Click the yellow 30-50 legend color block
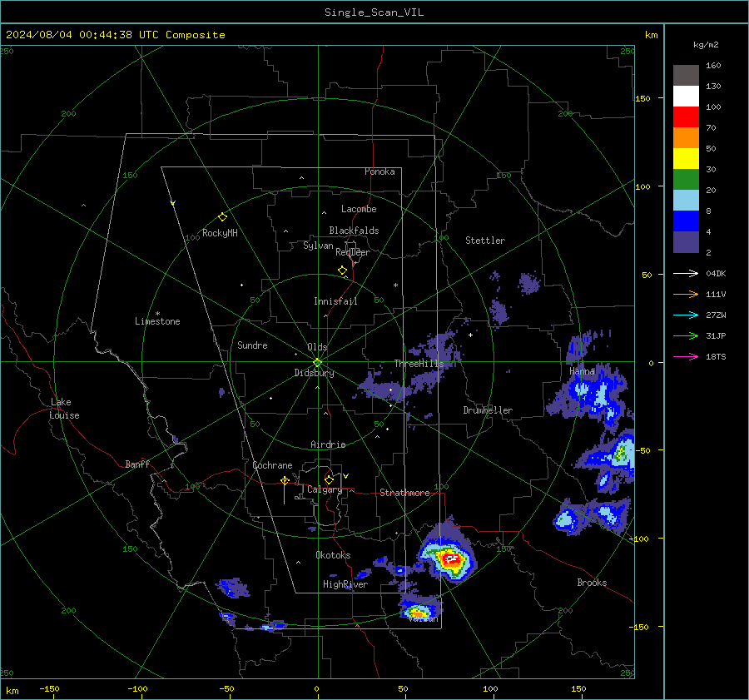 (686, 159)
